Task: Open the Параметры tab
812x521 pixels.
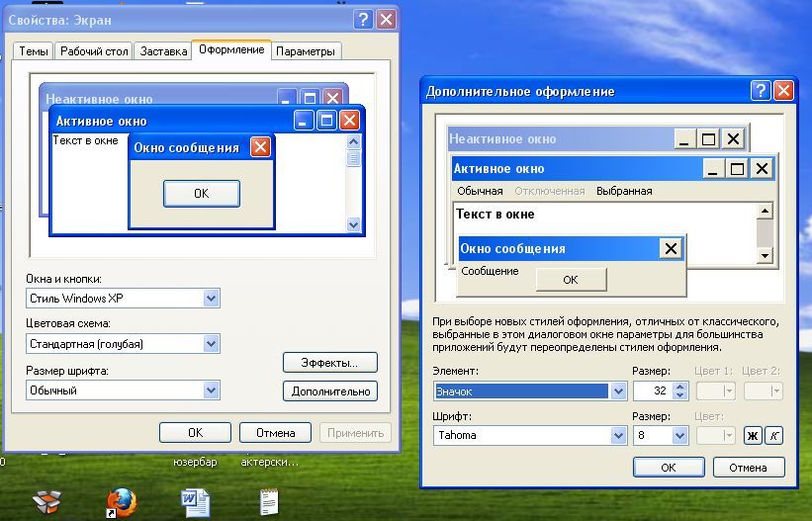Action: click(x=305, y=51)
